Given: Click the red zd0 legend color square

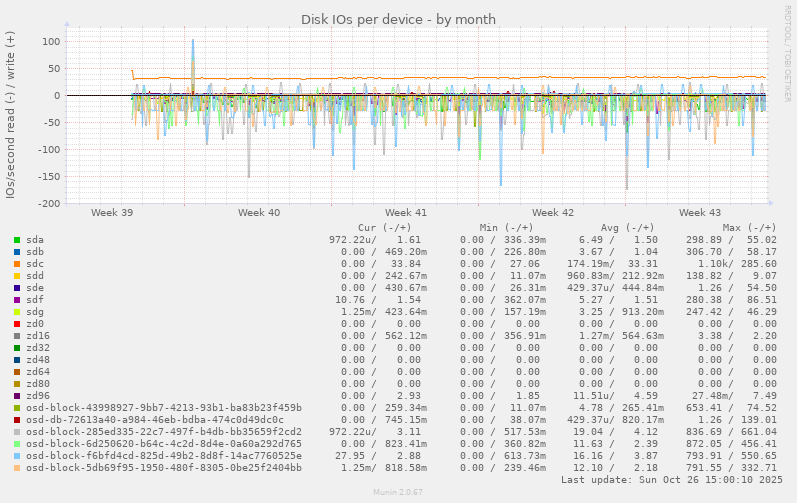Looking at the screenshot, I should [17, 324].
